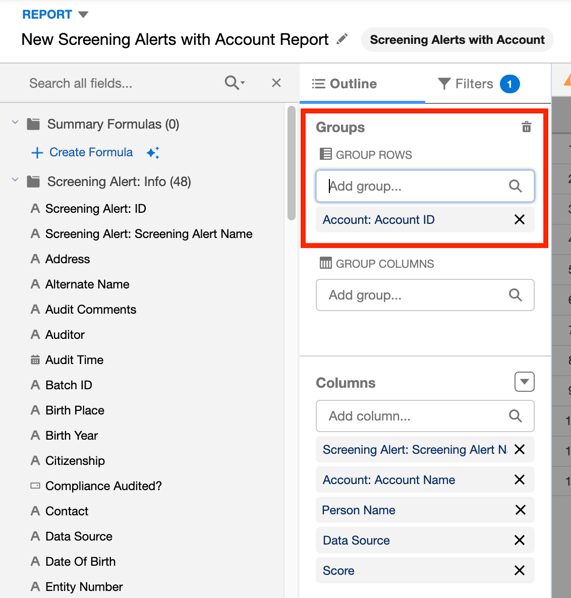
Task: Focus Group Rows Add group input
Action: [x=425, y=186]
